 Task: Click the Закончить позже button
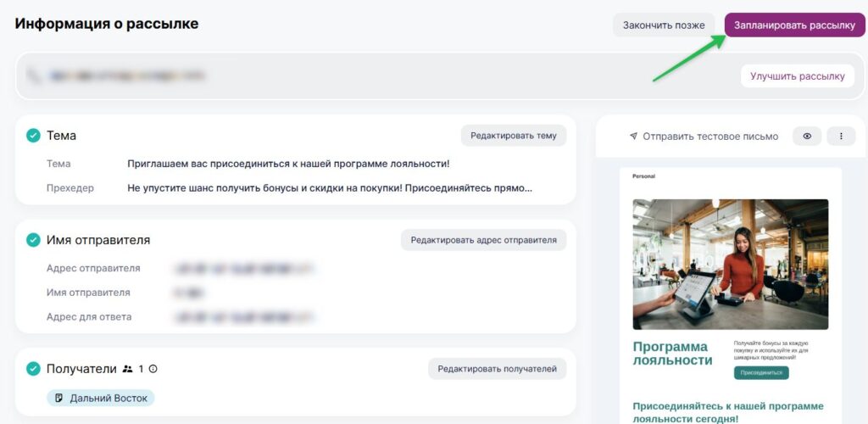point(664,25)
